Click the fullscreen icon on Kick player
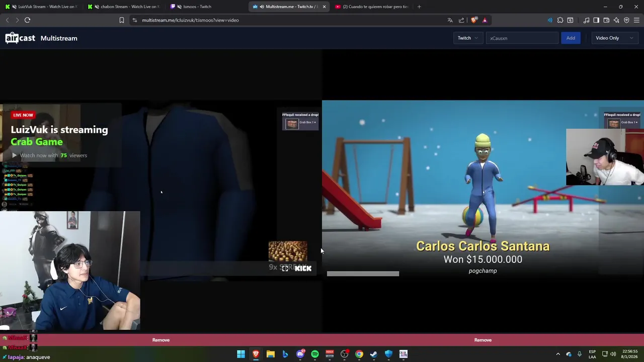 coord(285,268)
